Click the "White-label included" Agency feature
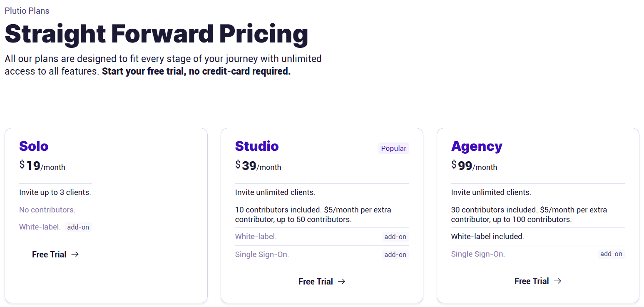This screenshot has height=307, width=644. coord(487,237)
